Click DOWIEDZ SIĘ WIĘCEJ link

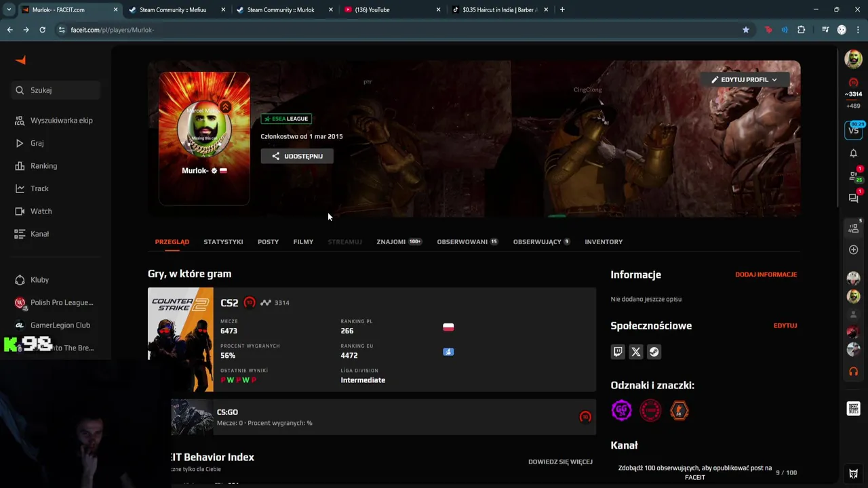tap(560, 462)
